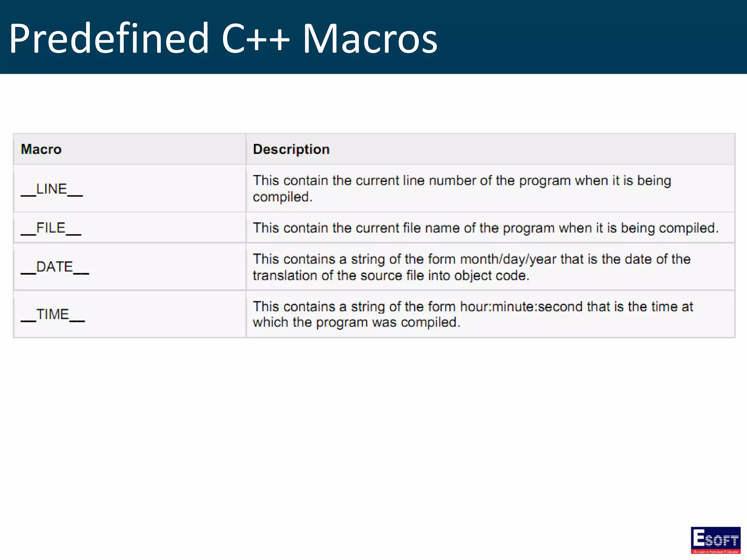The height and width of the screenshot is (560, 747).
Task: Click the __TIME__ description about hour:minute:second
Action: (472, 307)
